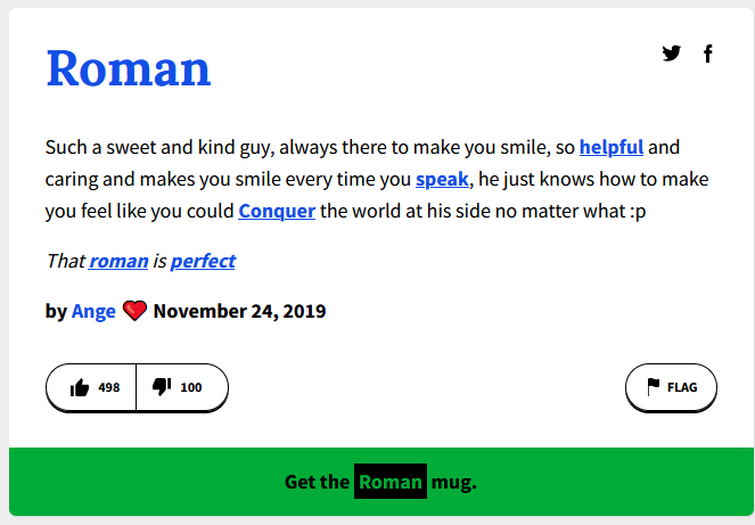View author Ange's profile
Viewport: 755px width, 525px height.
[x=93, y=311]
